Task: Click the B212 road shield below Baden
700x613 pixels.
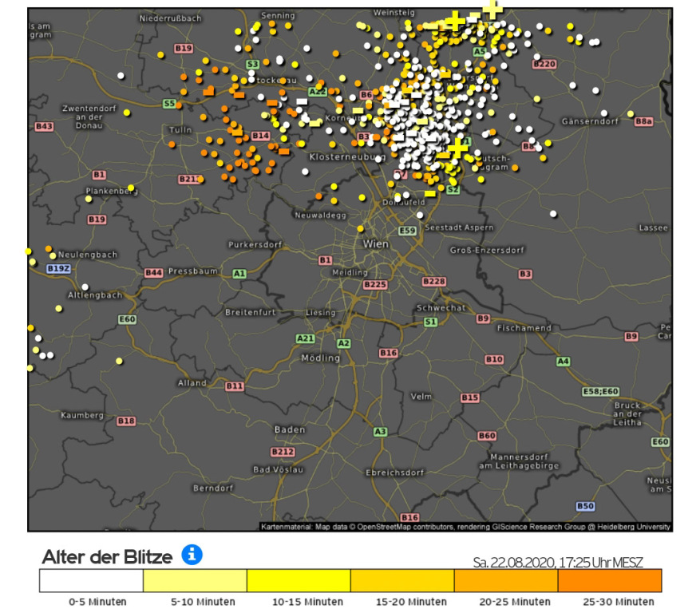Action: coord(283,452)
